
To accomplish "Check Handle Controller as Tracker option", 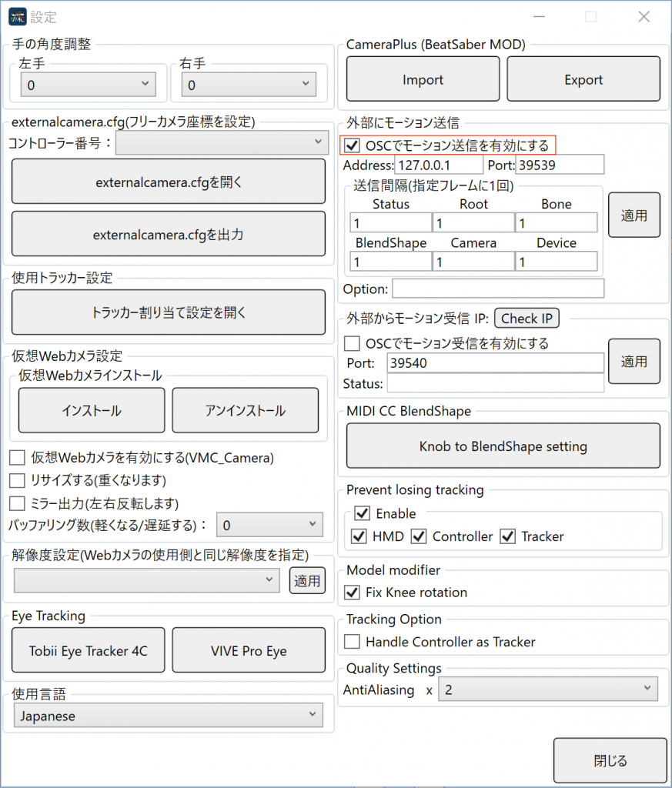I will pos(352,642).
